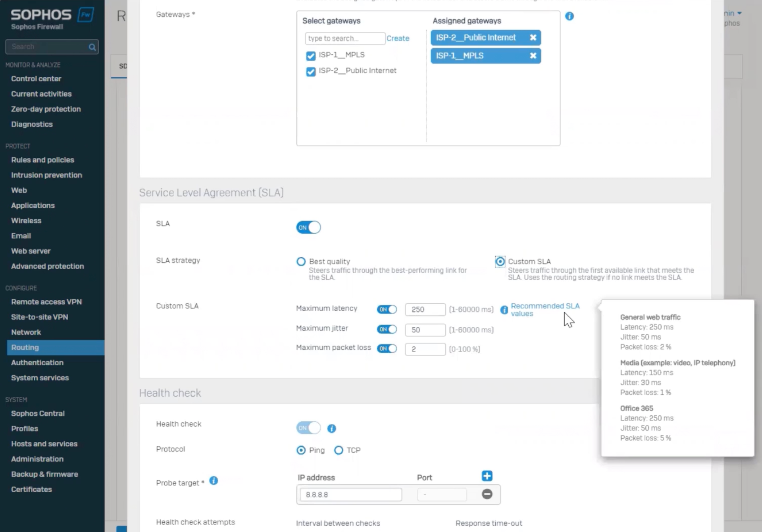Add a probe target with plus icon

[487, 476]
